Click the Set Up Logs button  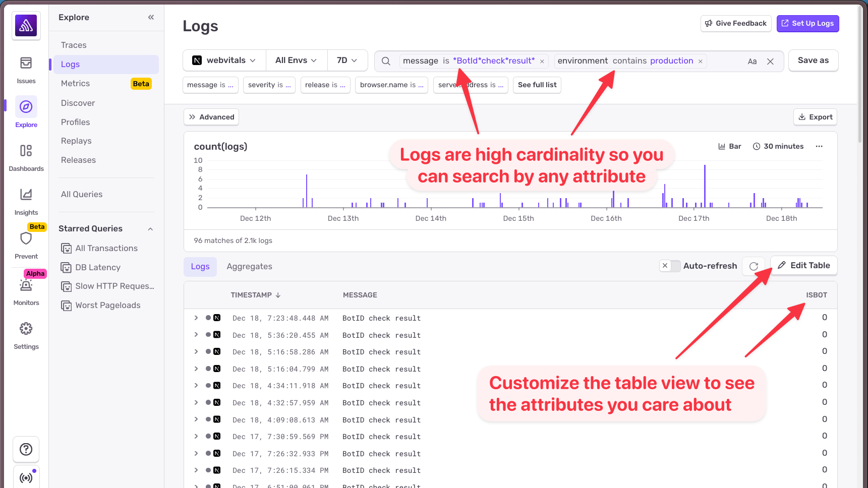[807, 23]
